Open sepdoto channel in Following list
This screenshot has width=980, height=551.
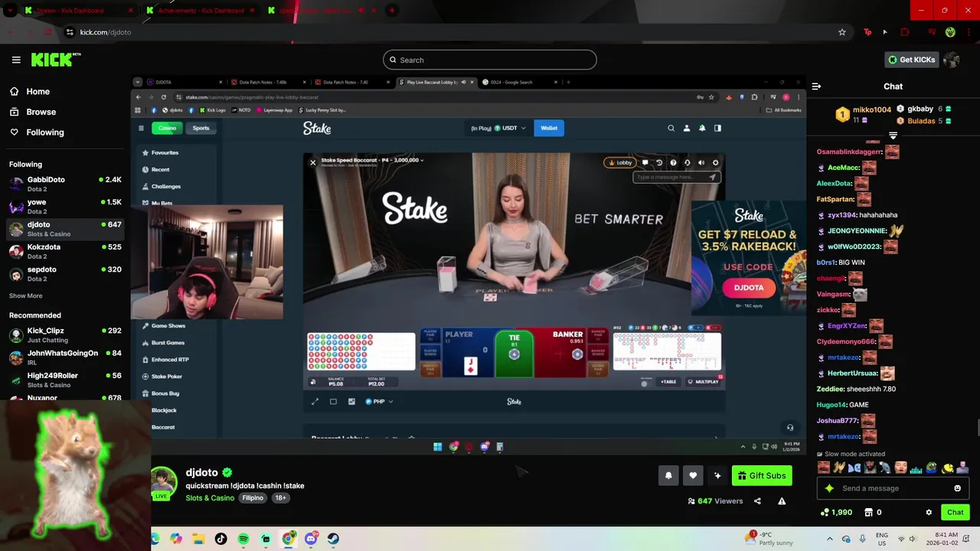pos(65,274)
